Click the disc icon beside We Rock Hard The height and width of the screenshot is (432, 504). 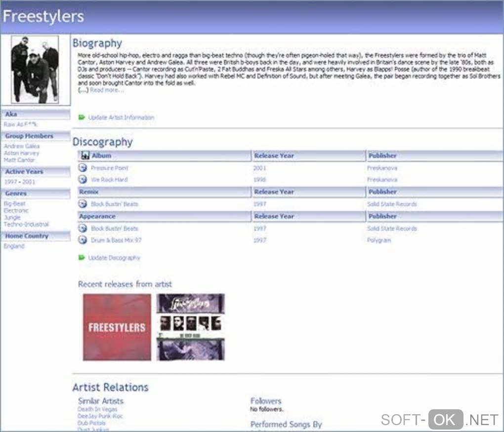pos(83,179)
